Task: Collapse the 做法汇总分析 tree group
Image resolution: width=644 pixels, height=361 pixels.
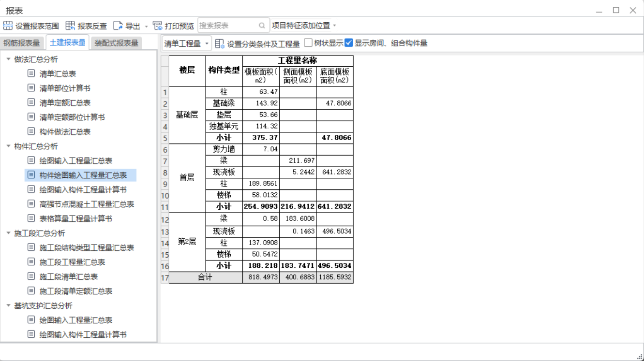Action: click(x=8, y=59)
